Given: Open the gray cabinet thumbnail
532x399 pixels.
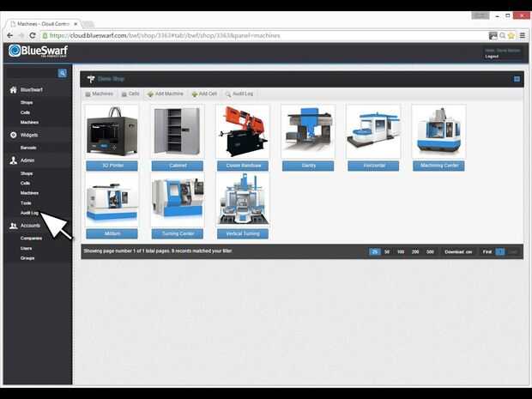Looking at the screenshot, I should 178,131.
